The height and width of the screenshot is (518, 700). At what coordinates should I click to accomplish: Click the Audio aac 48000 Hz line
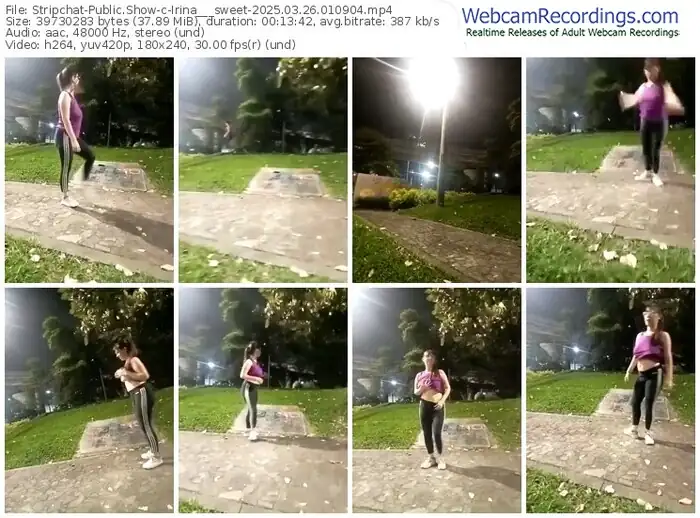tap(105, 33)
